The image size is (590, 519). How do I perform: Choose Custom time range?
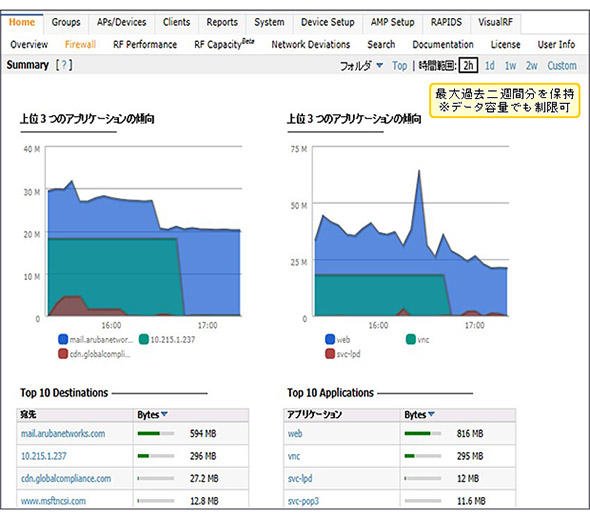click(562, 66)
